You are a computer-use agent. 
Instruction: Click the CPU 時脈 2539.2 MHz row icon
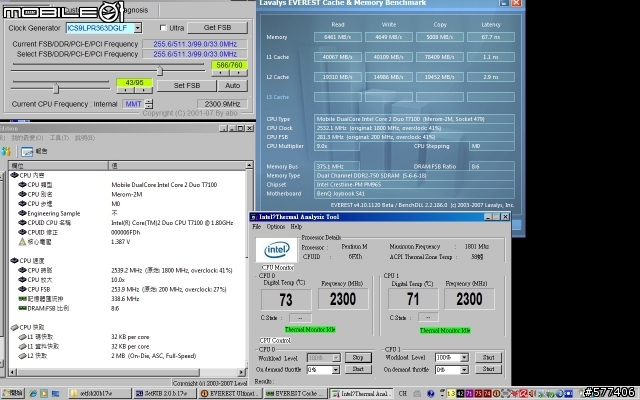click(22, 270)
